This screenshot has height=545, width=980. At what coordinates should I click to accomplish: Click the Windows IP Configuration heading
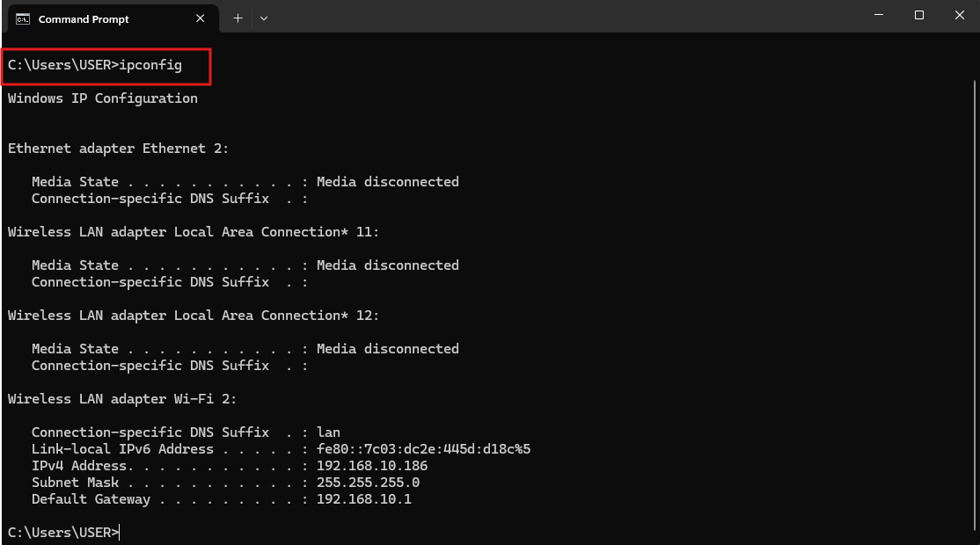102,98
